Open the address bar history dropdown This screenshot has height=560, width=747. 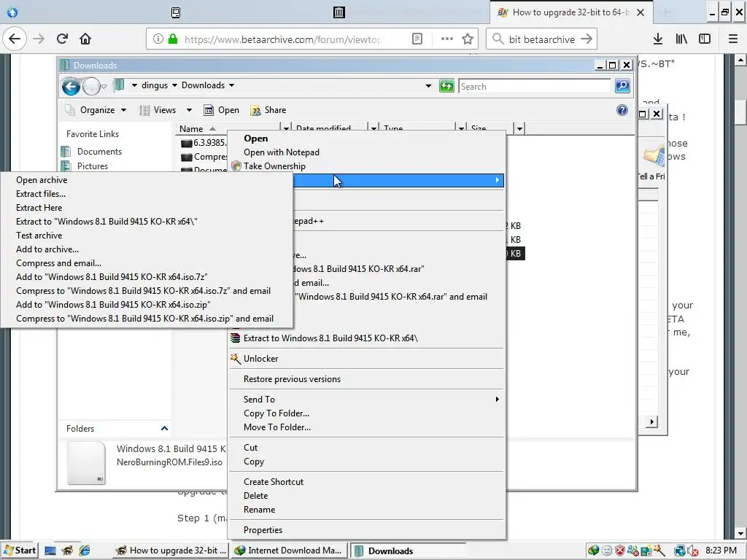pyautogui.click(x=428, y=86)
